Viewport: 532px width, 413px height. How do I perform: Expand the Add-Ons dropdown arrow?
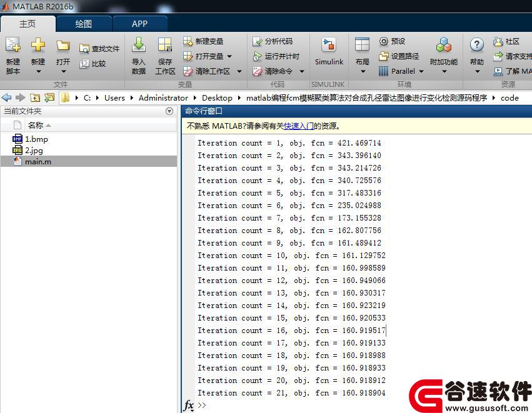(x=444, y=72)
